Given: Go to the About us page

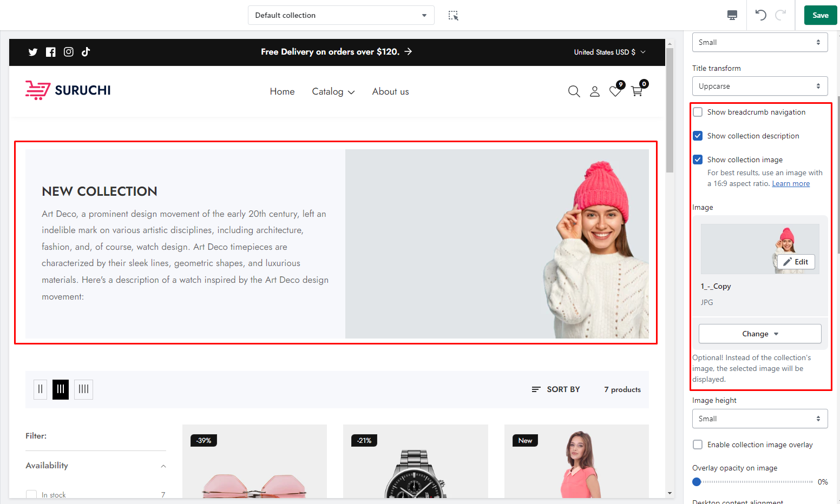Looking at the screenshot, I should point(391,91).
